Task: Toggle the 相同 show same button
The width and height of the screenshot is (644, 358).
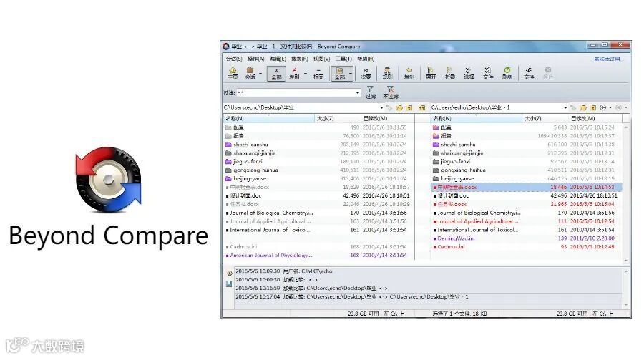Action: (318, 74)
